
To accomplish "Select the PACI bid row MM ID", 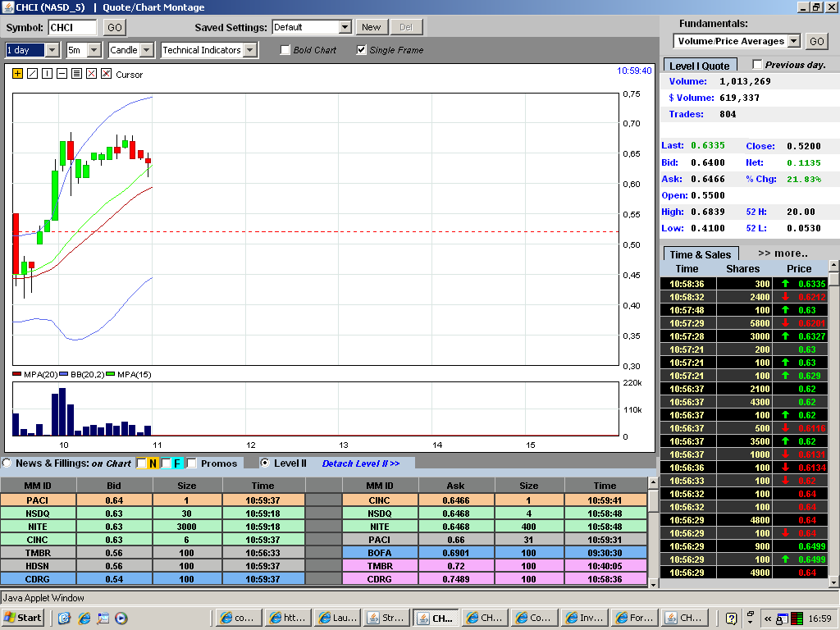I will (38, 500).
